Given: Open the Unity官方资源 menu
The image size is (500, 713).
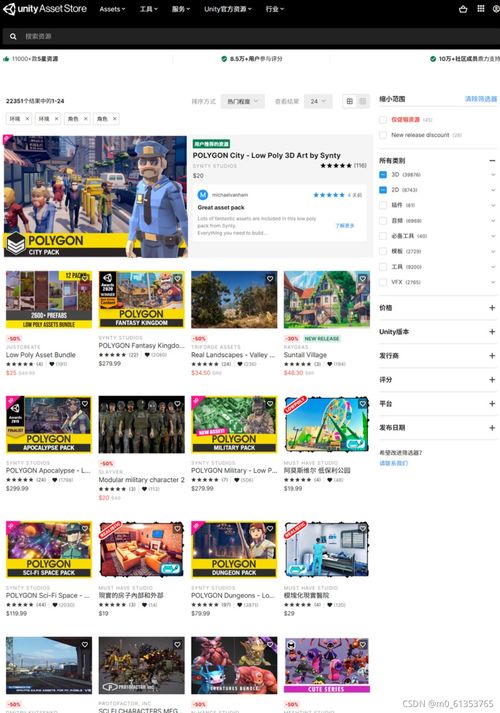Looking at the screenshot, I should [228, 9].
